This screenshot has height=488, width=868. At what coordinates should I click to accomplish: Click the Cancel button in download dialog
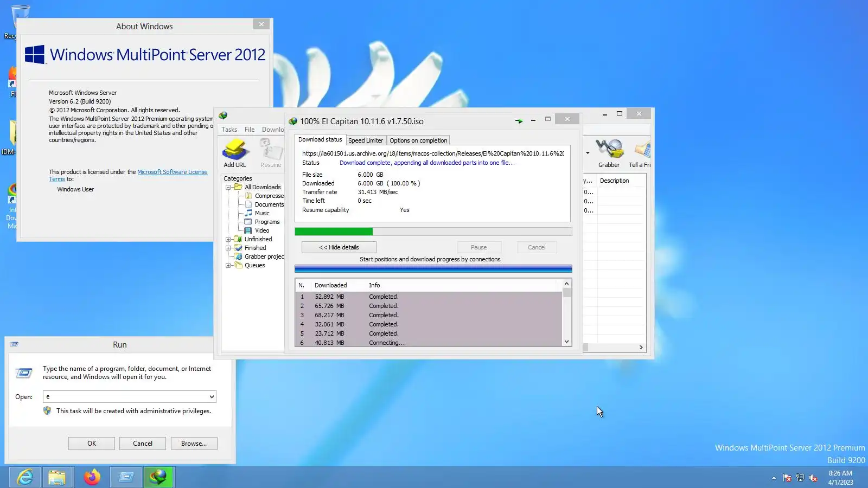tap(537, 247)
